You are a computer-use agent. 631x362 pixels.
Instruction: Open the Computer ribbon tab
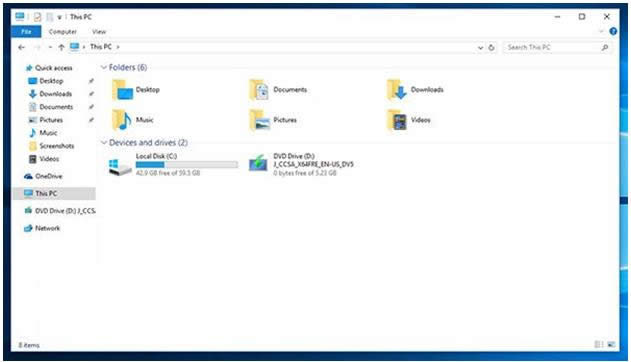[62, 31]
